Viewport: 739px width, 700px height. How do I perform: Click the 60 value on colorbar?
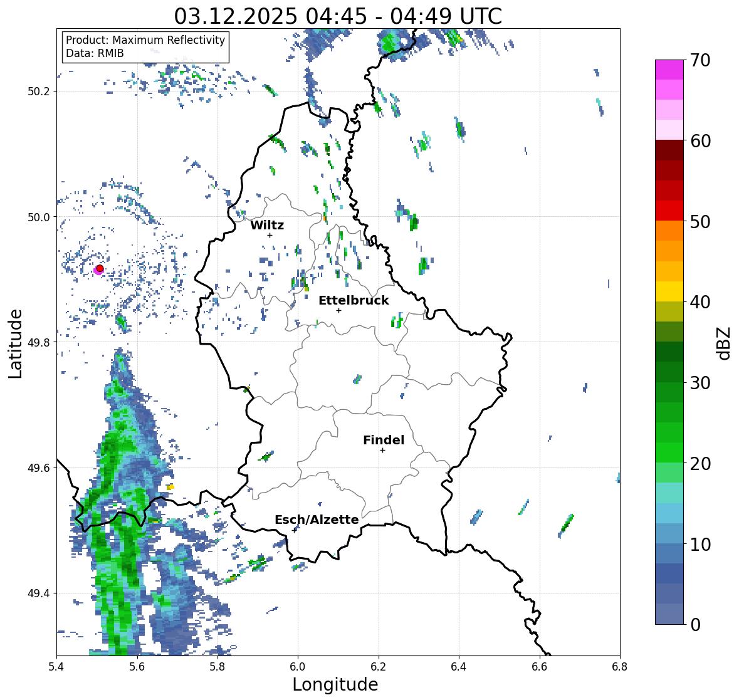[x=700, y=141]
